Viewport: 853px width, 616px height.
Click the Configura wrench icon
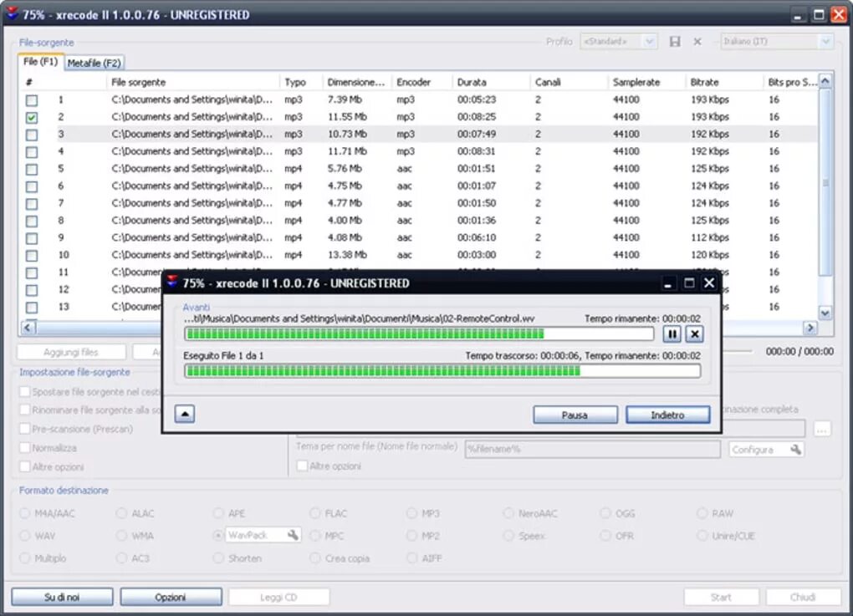(x=795, y=450)
